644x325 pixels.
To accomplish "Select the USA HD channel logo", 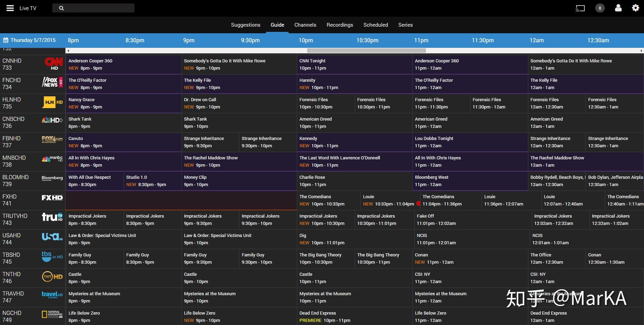I will pos(52,236).
